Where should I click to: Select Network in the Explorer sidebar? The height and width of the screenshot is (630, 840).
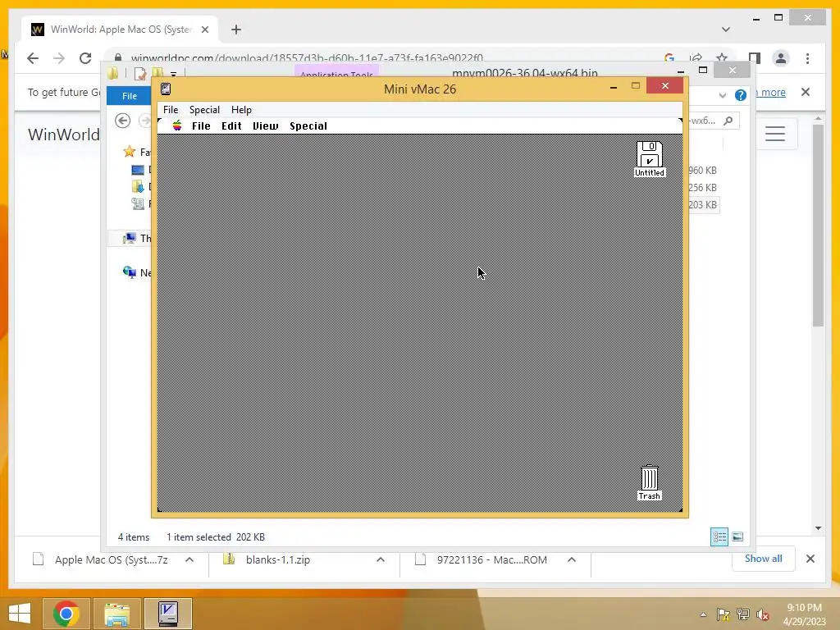click(x=137, y=272)
